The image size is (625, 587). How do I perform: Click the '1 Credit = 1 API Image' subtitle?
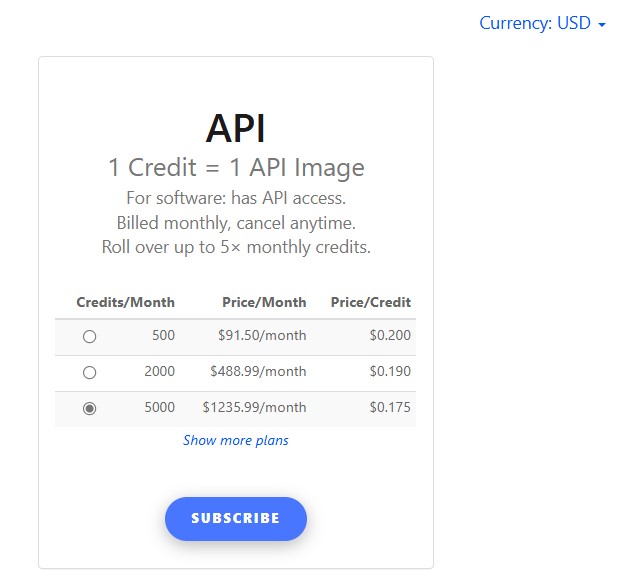pyautogui.click(x=236, y=167)
